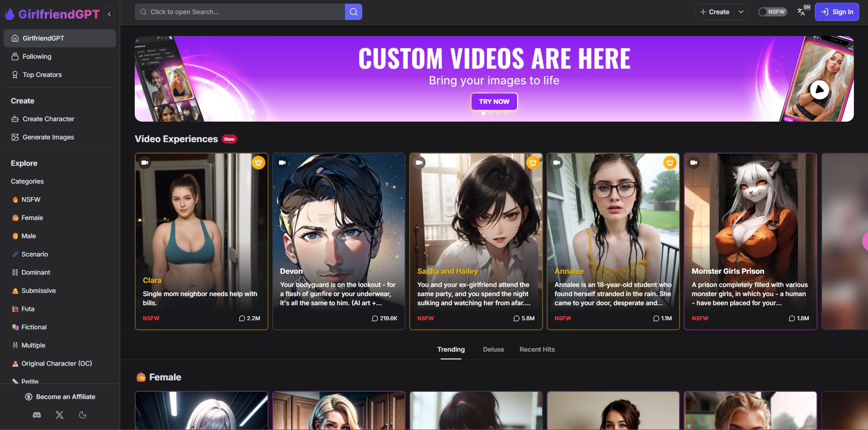
Task: Click the Create button in the header
Action: coord(715,12)
